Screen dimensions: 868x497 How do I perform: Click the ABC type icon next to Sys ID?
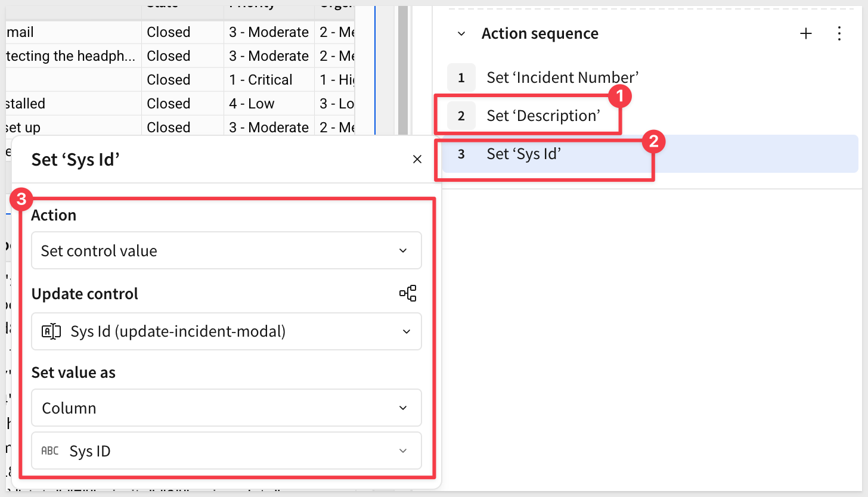(50, 451)
